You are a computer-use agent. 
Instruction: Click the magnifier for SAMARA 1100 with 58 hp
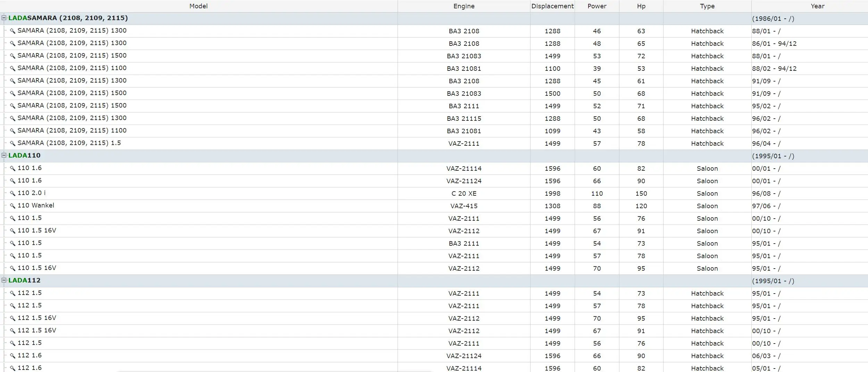(12, 131)
